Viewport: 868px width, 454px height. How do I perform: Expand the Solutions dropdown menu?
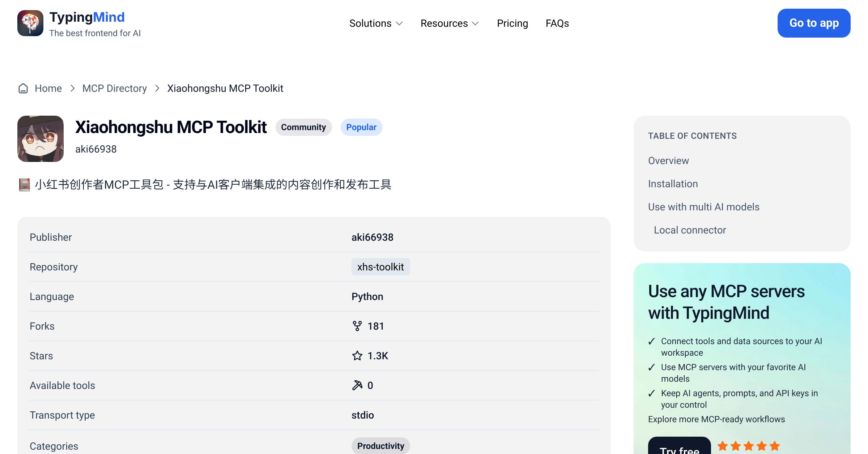tap(376, 23)
